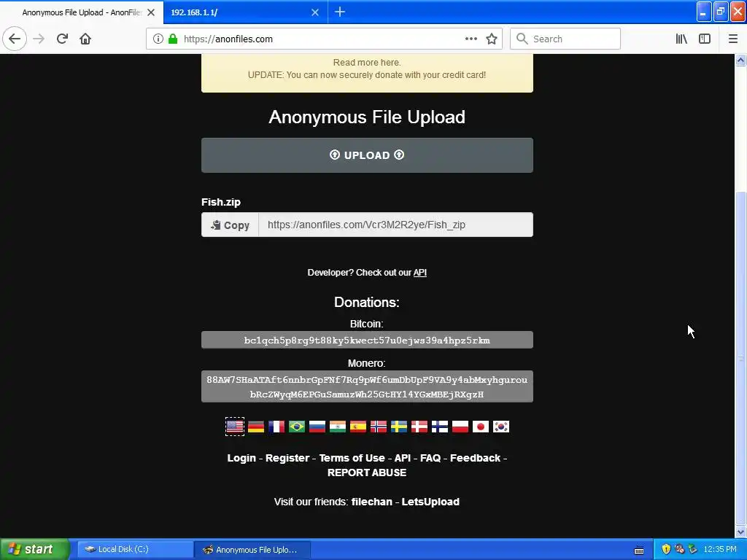747x560 pixels.
Task: Switch language with Polish flag
Action: [x=460, y=427]
